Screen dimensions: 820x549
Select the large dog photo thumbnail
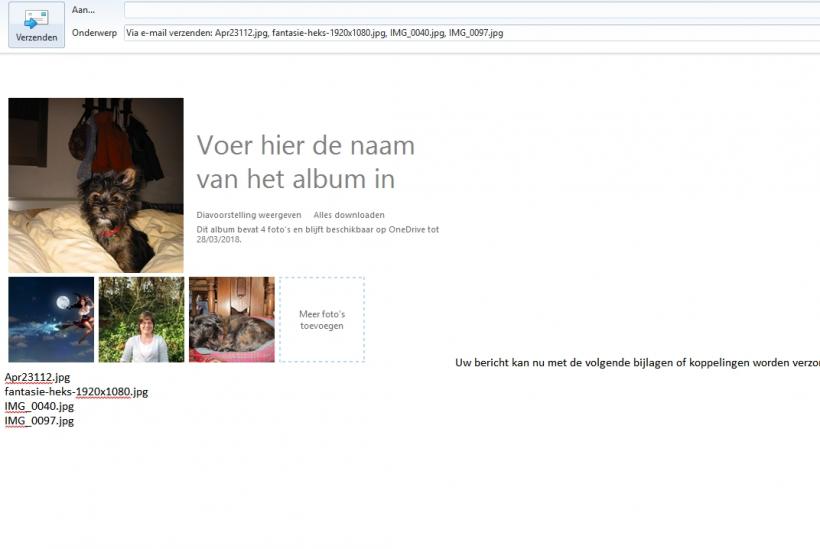(x=96, y=185)
